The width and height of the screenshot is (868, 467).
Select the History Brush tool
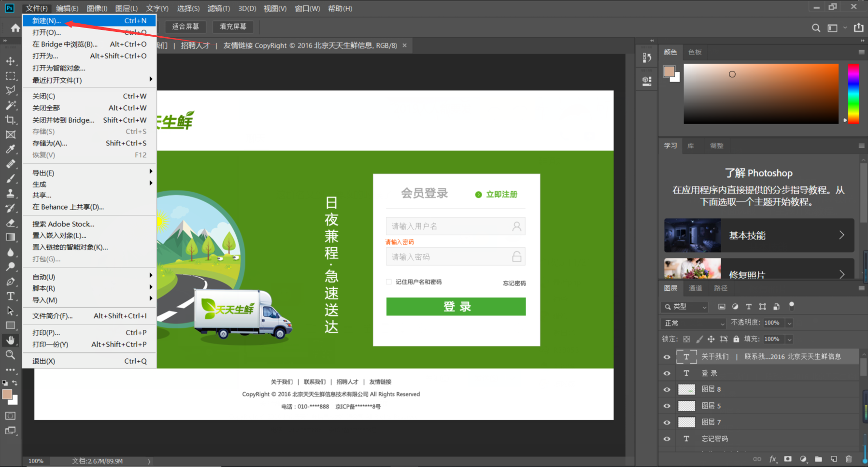point(10,208)
